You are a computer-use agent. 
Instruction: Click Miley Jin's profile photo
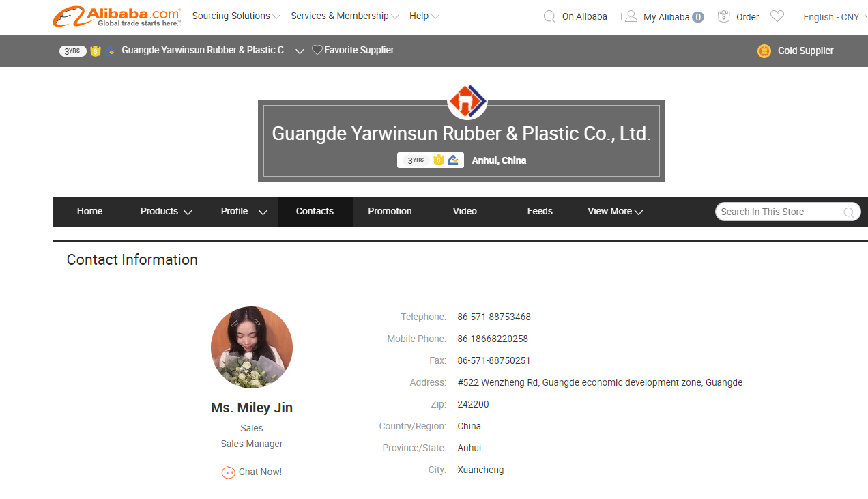tap(252, 347)
